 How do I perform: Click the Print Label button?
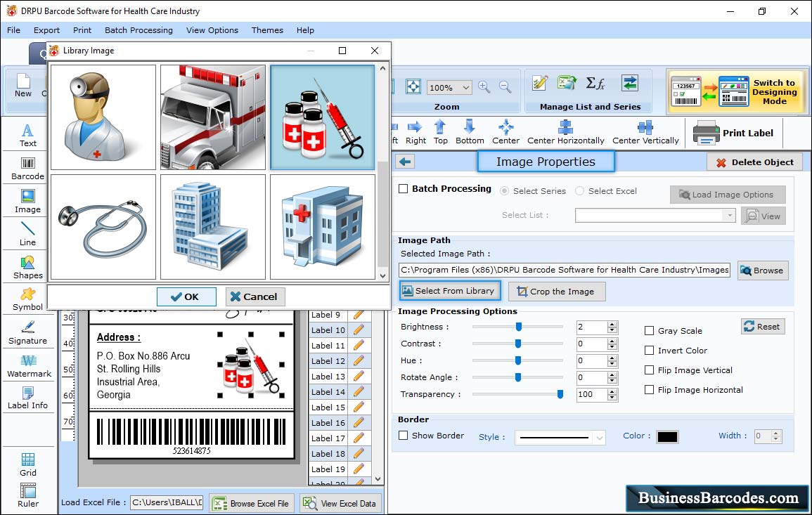pyautogui.click(x=733, y=133)
